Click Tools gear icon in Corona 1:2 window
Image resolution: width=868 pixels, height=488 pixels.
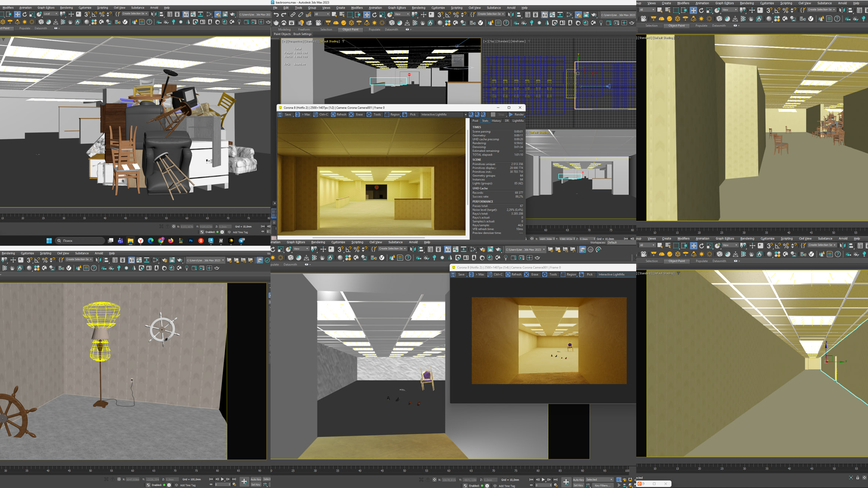pyautogui.click(x=369, y=114)
